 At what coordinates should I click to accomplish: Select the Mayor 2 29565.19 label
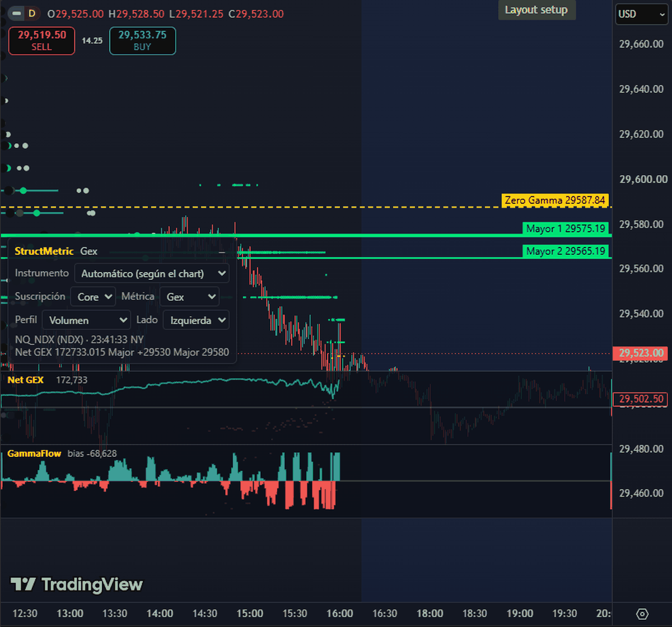pyautogui.click(x=566, y=251)
